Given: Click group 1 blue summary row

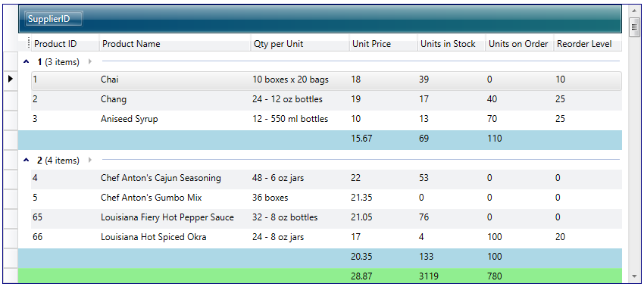Looking at the screenshot, I should click(320, 139).
